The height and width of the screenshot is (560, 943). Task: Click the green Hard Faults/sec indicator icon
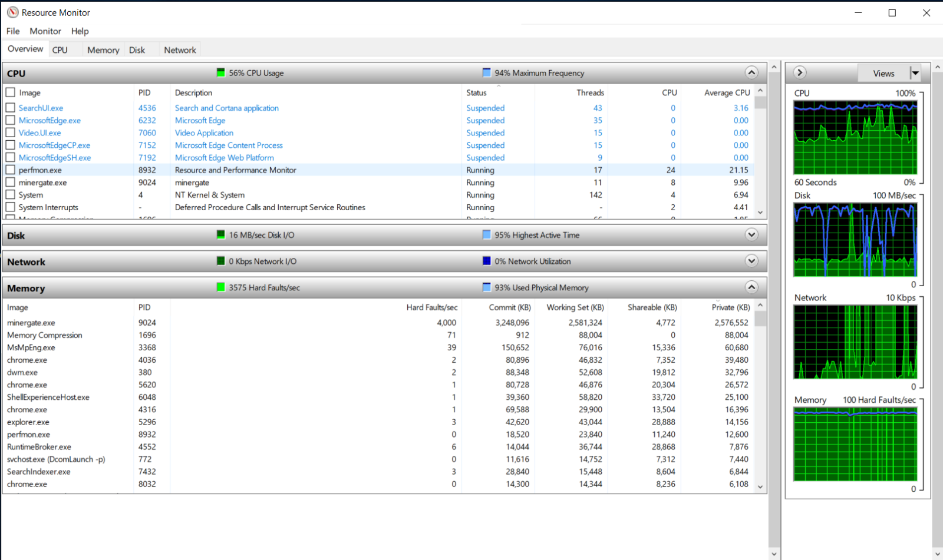[x=221, y=287]
